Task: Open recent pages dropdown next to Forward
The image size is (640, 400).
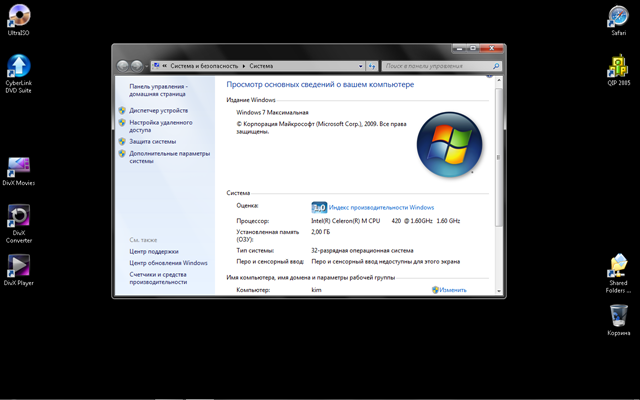Action: (x=147, y=66)
